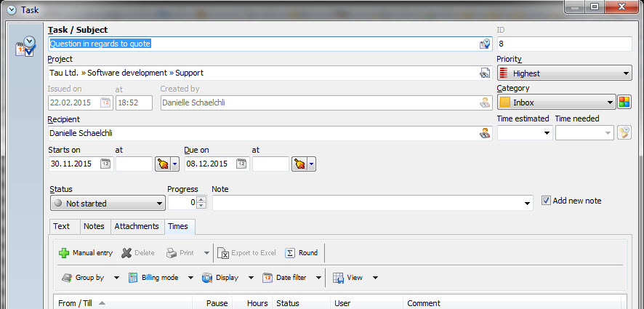Click the project picker icon
Image resolution: width=644 pixels, height=309 pixels.
485,73
